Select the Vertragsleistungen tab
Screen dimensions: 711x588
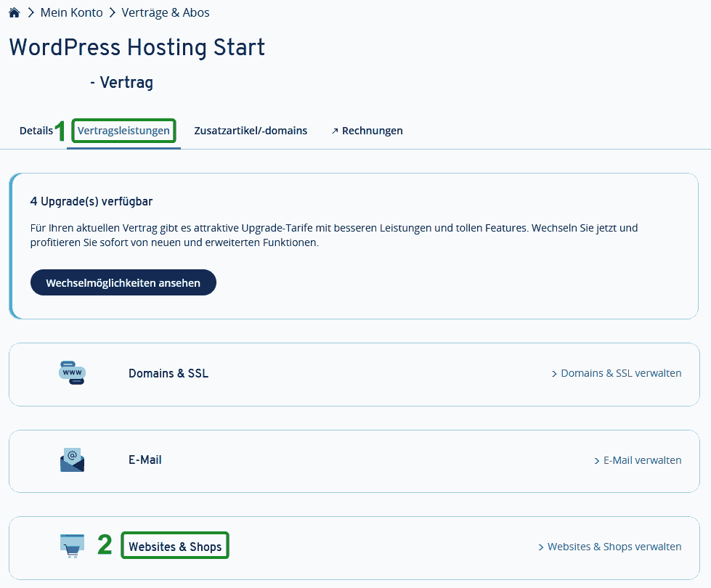click(x=124, y=131)
